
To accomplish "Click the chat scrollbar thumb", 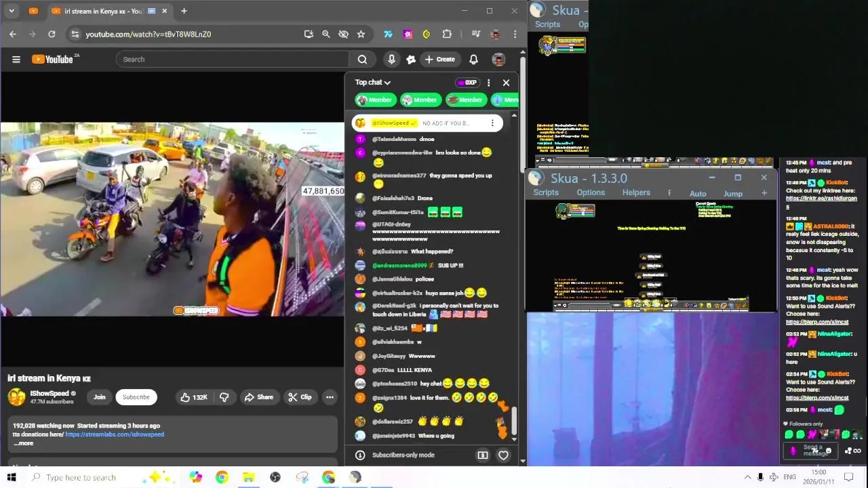I will point(513,421).
